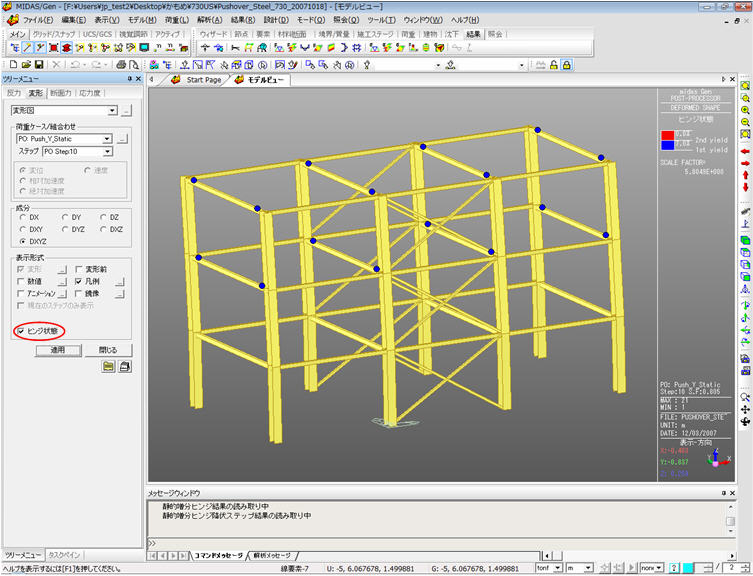The height and width of the screenshot is (576, 753).
Task: Click the red square icon in main toolbar
Action: pyautogui.click(x=54, y=48)
